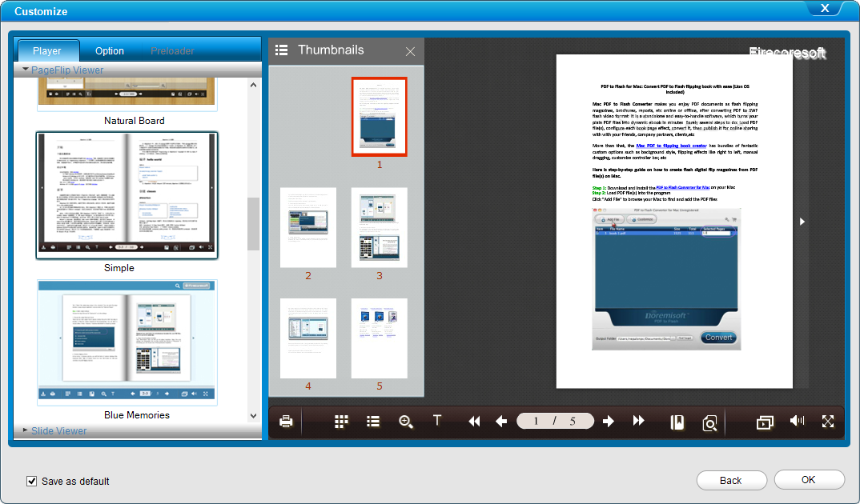Open the thumbnails grid view icon
The height and width of the screenshot is (504, 860).
point(341,422)
